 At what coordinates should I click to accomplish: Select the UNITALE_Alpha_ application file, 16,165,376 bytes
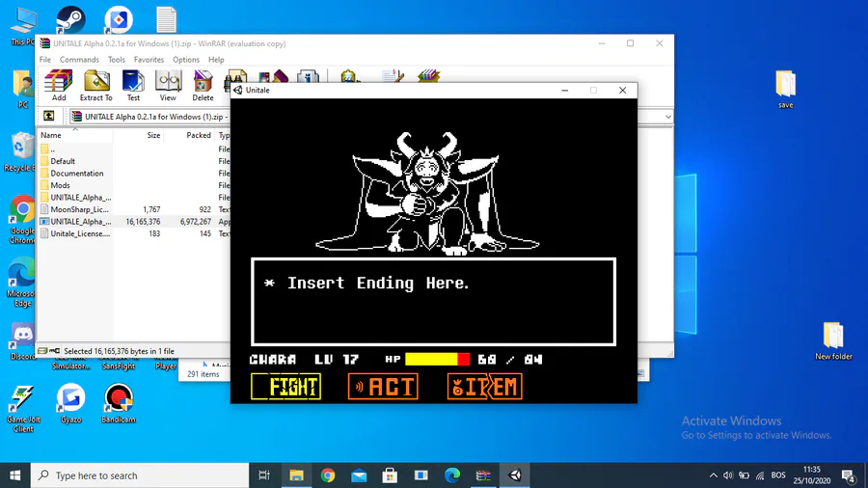tap(134, 221)
